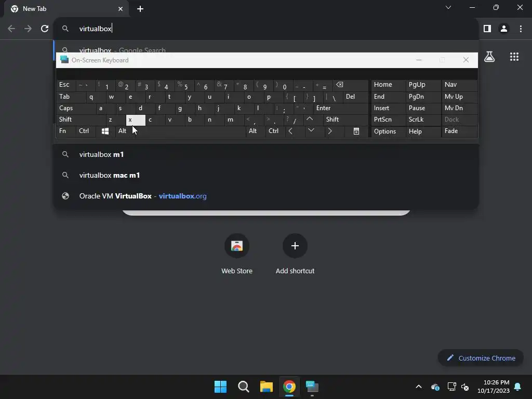
Task: Click the sound muted tray icon
Action: tap(465, 387)
